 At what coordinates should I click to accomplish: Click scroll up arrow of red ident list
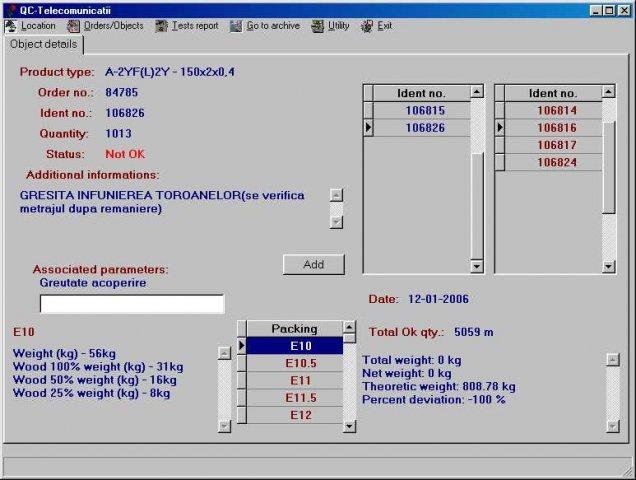pos(608,92)
